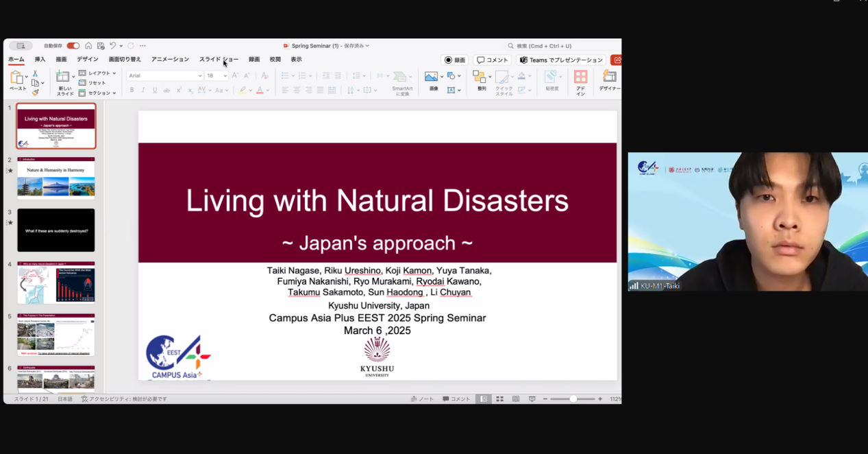Viewport: 868px width, 454px height.
Task: Click the Add-ins (アドイン) icon
Action: pos(580,77)
